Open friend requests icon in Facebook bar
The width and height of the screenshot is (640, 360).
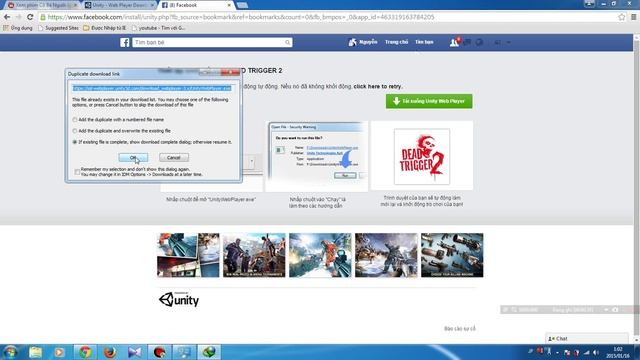click(x=454, y=42)
